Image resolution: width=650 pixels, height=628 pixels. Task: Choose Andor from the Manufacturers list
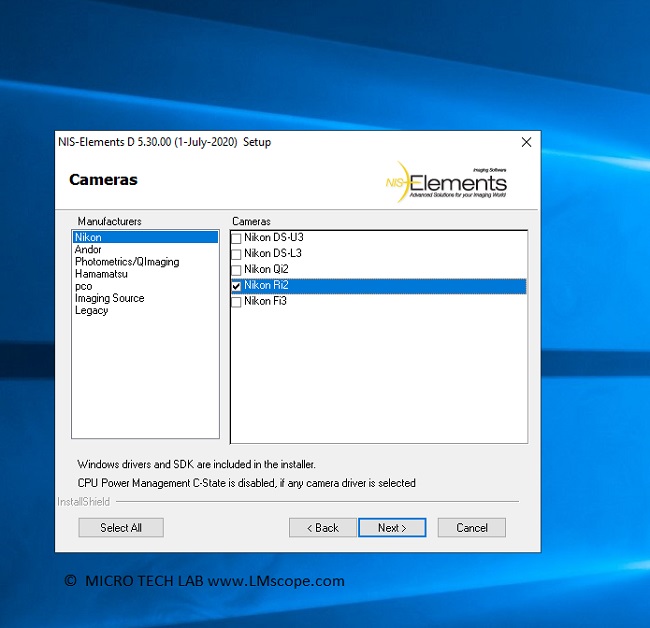point(89,250)
